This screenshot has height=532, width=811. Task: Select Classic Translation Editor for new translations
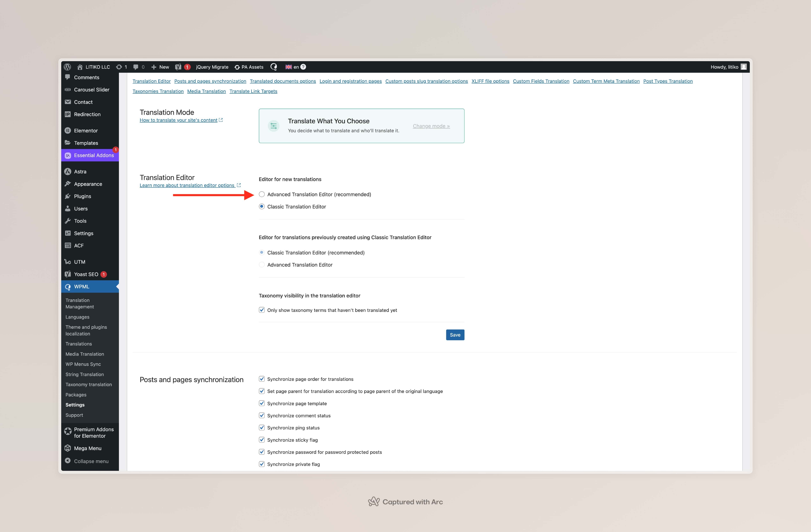tap(262, 206)
